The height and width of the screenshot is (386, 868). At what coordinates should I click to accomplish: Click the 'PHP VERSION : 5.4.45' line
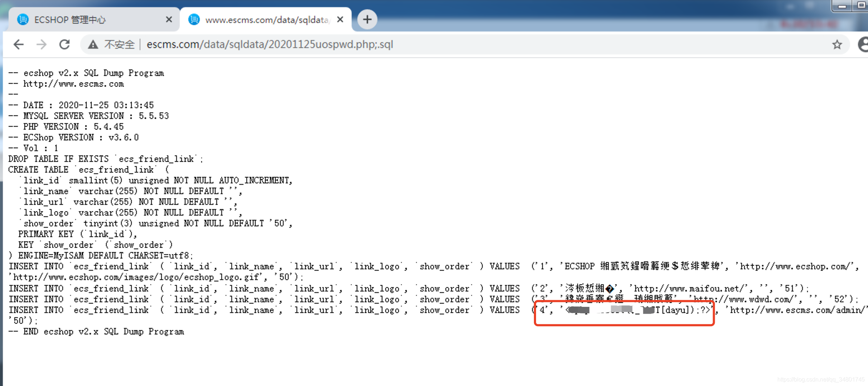(73, 127)
